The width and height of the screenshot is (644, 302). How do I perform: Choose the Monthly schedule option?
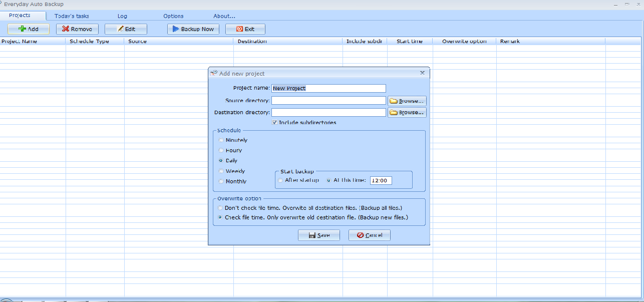coord(221,181)
